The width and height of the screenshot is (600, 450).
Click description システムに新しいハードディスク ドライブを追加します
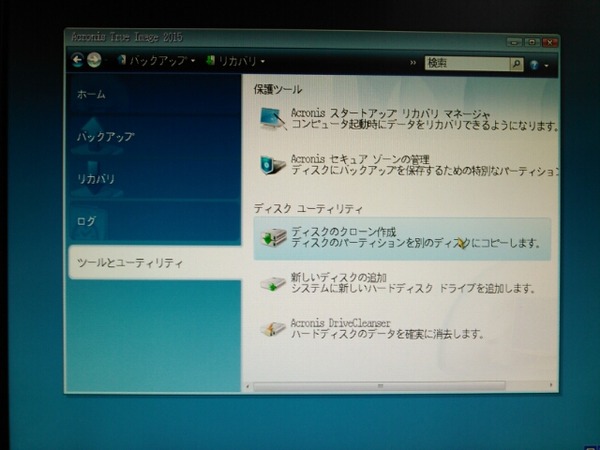pos(412,288)
